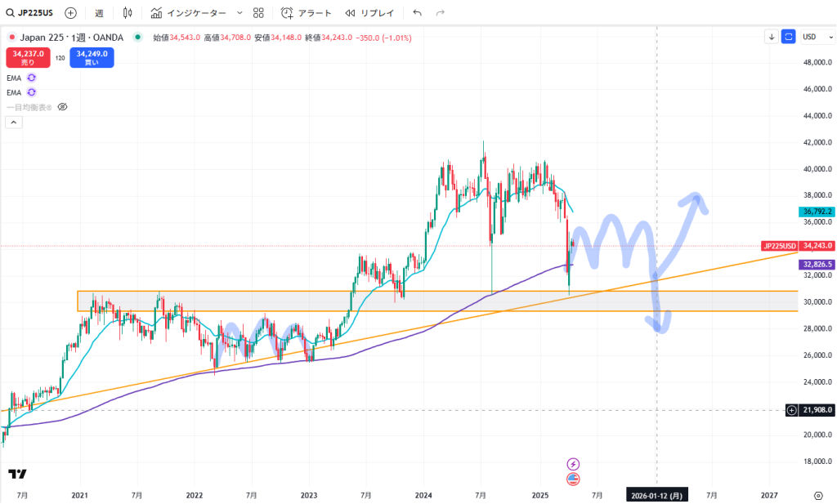The width and height of the screenshot is (837, 504).
Task: Click the add symbol plus icon
Action: (x=71, y=13)
